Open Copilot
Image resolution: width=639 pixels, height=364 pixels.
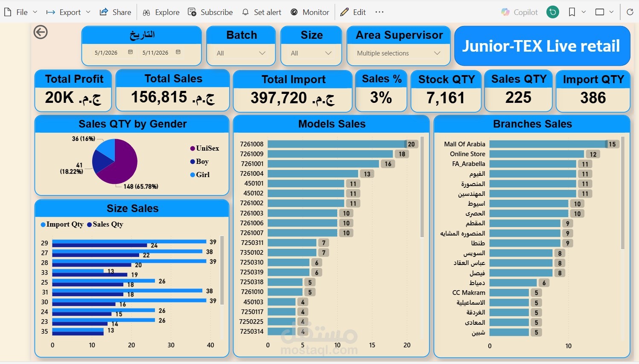point(519,12)
